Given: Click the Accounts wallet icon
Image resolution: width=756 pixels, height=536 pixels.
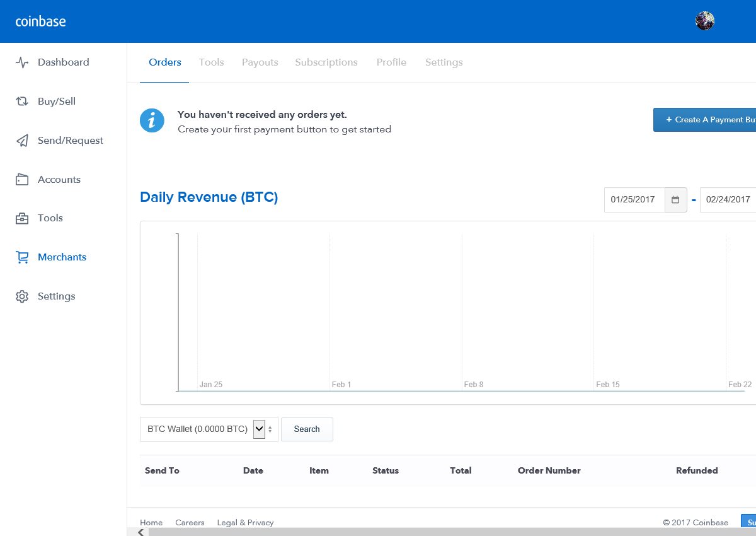Looking at the screenshot, I should tap(22, 180).
